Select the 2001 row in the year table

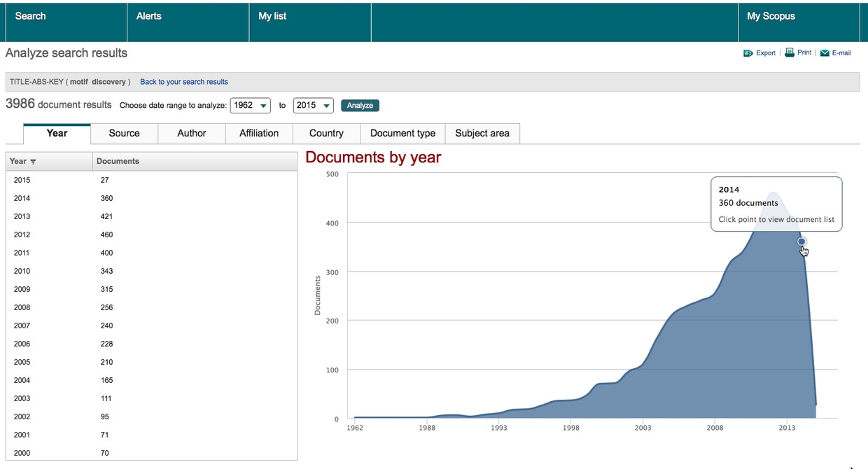pos(152,435)
